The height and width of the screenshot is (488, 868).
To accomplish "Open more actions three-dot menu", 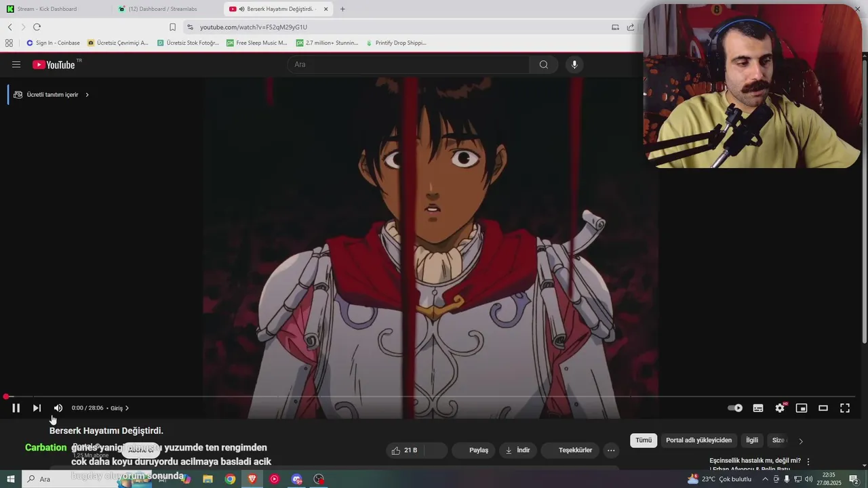I will (x=611, y=450).
